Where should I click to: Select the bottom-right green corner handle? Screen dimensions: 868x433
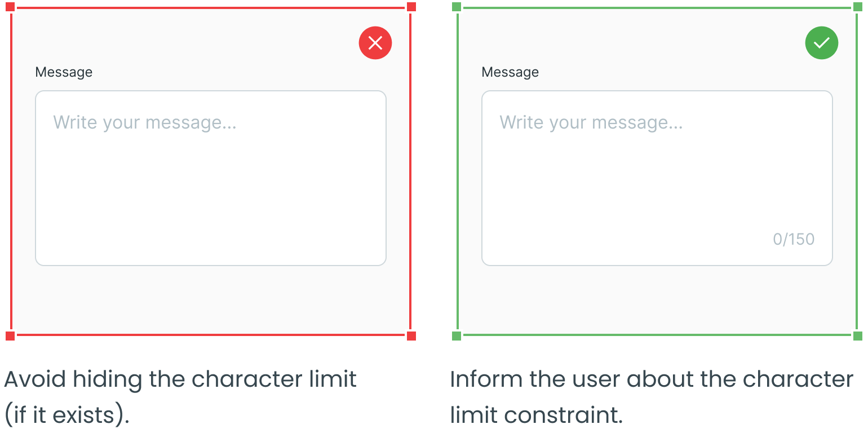point(858,336)
